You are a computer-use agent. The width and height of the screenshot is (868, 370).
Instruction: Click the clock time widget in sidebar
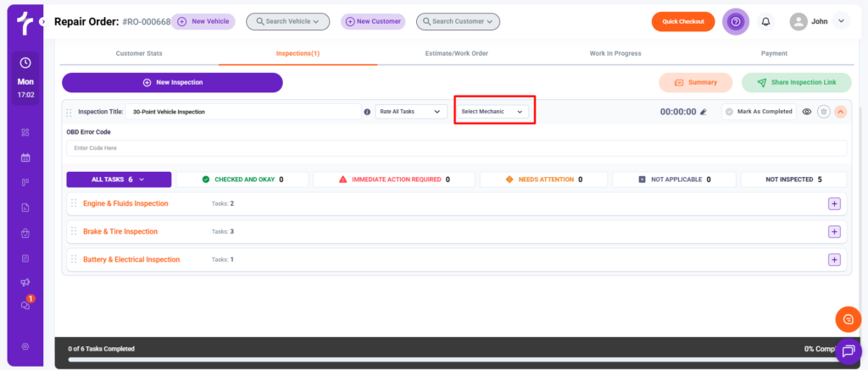point(25,79)
